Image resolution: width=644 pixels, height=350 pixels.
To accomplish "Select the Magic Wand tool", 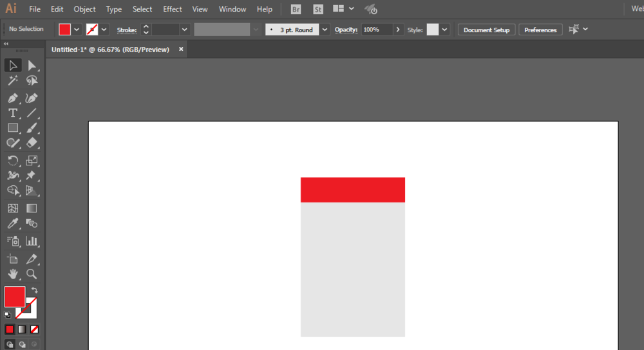I will 12,81.
